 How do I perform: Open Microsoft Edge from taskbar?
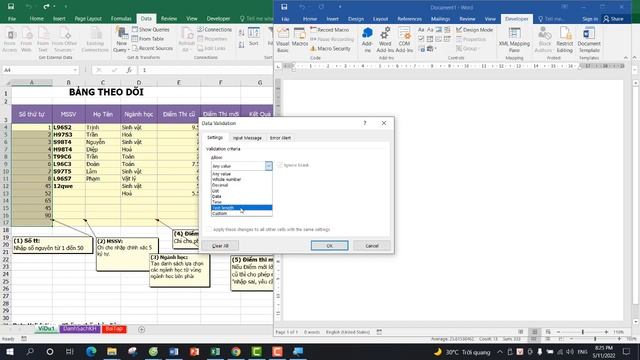tap(91, 351)
